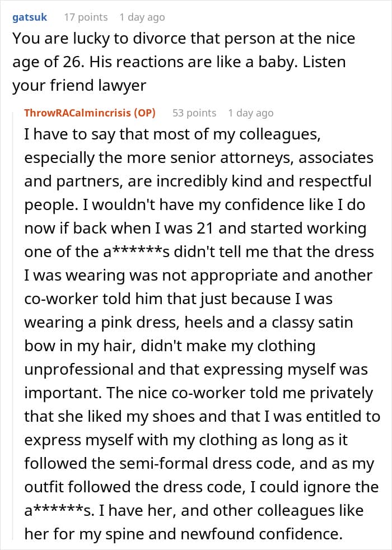The width and height of the screenshot is (392, 550).
Task: Click the 53 points score label
Action: 194,113
